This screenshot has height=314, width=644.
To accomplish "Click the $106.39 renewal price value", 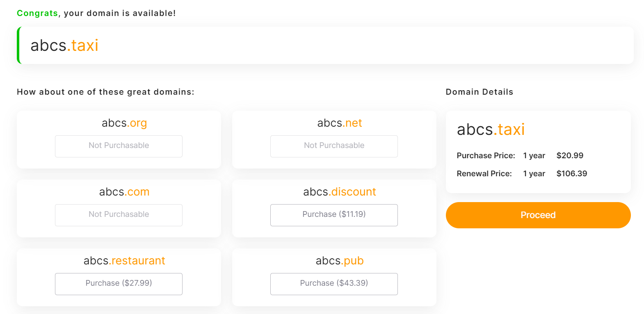I will 571,174.
